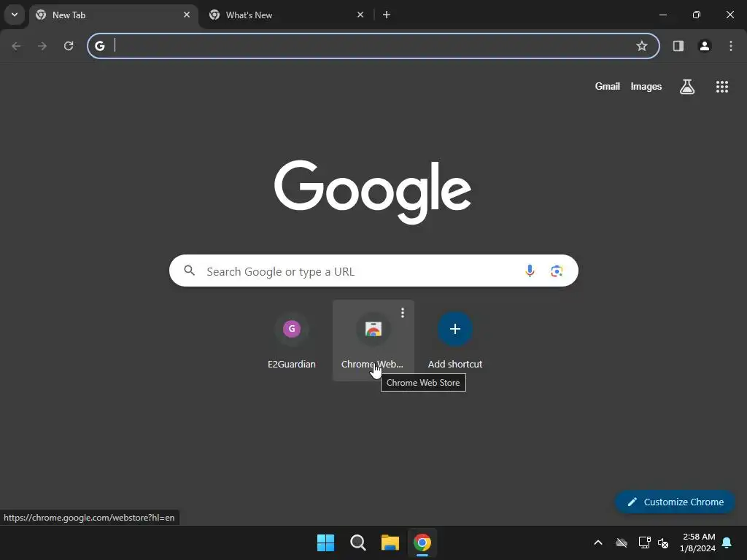The width and height of the screenshot is (747, 560).
Task: Open File Explorer from the taskbar
Action: tap(390, 542)
